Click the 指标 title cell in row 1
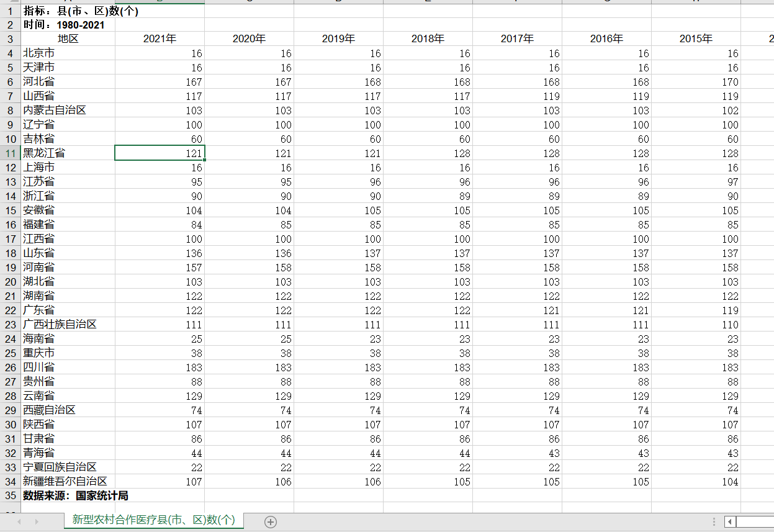Image resolution: width=774 pixels, height=532 pixels. (x=81, y=11)
